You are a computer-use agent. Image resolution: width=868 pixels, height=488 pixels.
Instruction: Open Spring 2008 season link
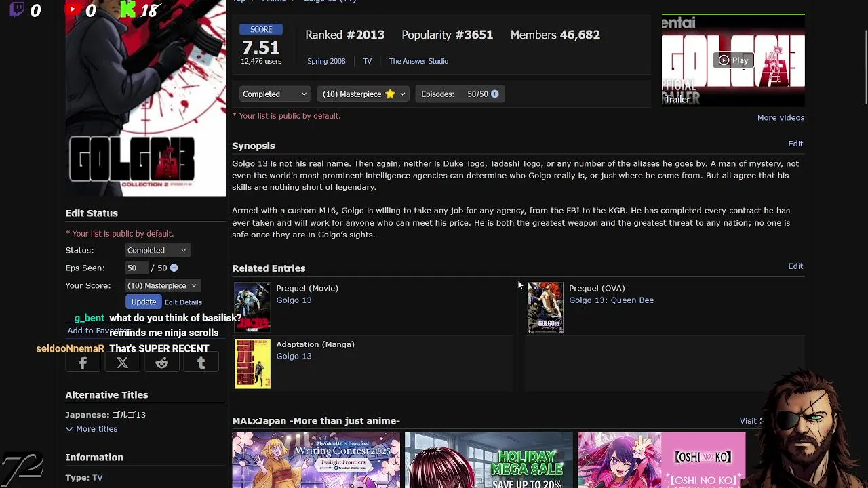pyautogui.click(x=326, y=61)
